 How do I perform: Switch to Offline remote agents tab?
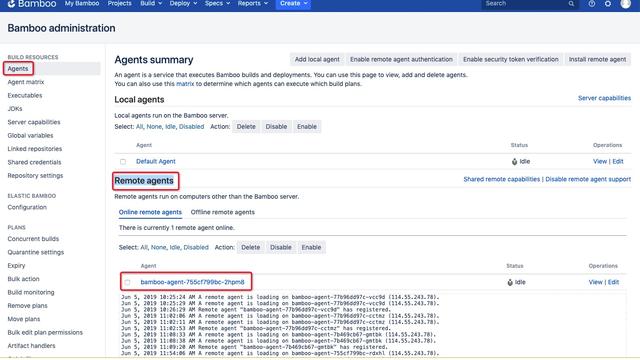pos(222,212)
